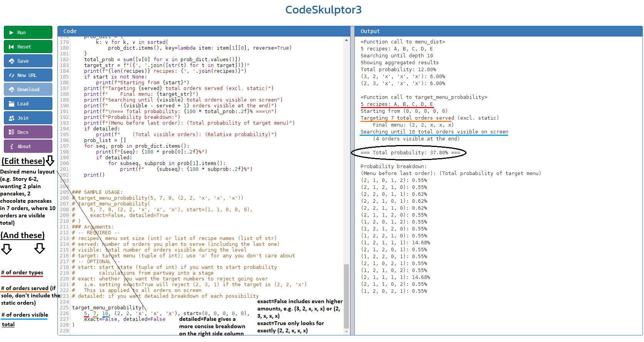Click line number 225 in the gutter

[64, 308]
